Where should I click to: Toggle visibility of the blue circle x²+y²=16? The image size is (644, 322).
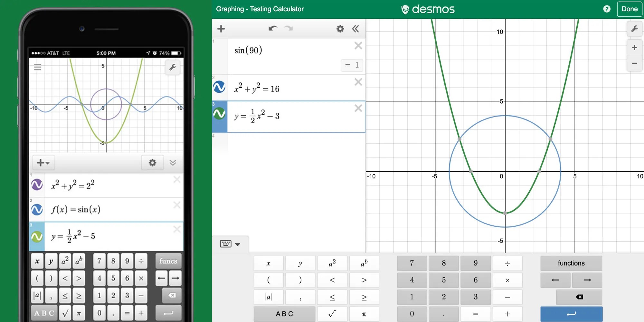coord(219,87)
